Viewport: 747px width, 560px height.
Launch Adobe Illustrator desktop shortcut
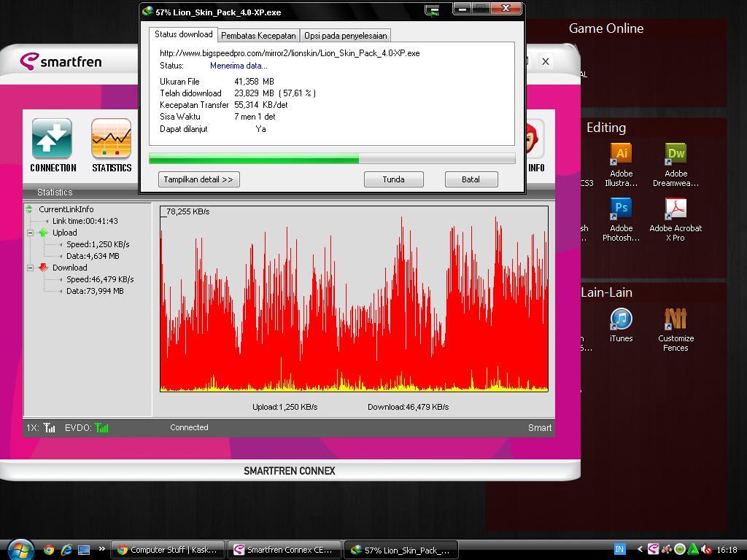tap(621, 155)
